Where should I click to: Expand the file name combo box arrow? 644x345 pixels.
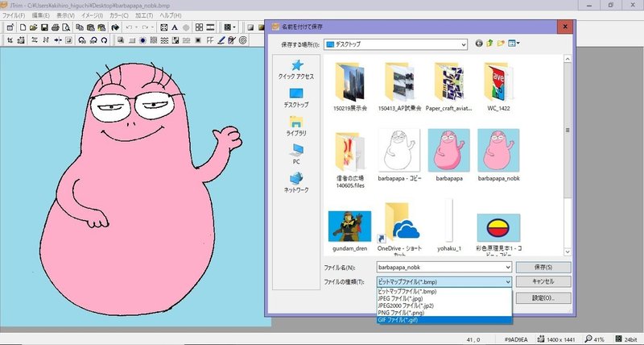508,268
